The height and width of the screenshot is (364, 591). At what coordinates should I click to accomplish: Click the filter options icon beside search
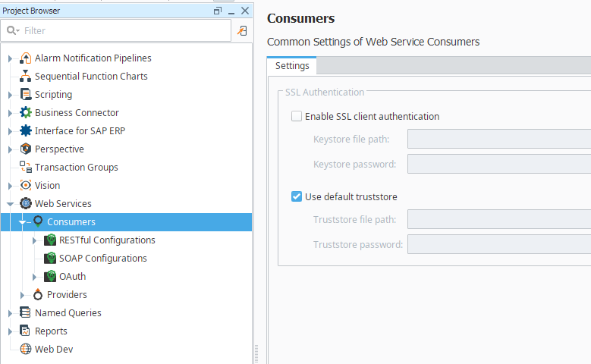pyautogui.click(x=242, y=31)
